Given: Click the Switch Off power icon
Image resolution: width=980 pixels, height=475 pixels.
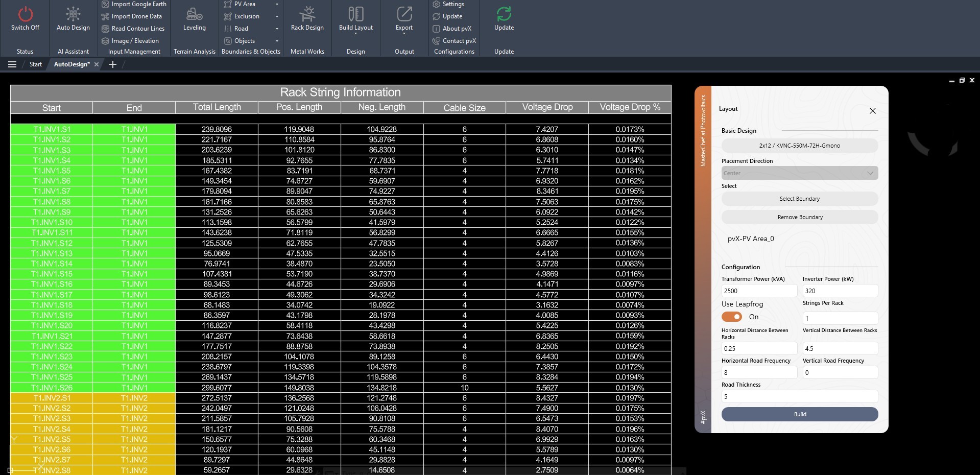Looking at the screenshot, I should coord(25,14).
